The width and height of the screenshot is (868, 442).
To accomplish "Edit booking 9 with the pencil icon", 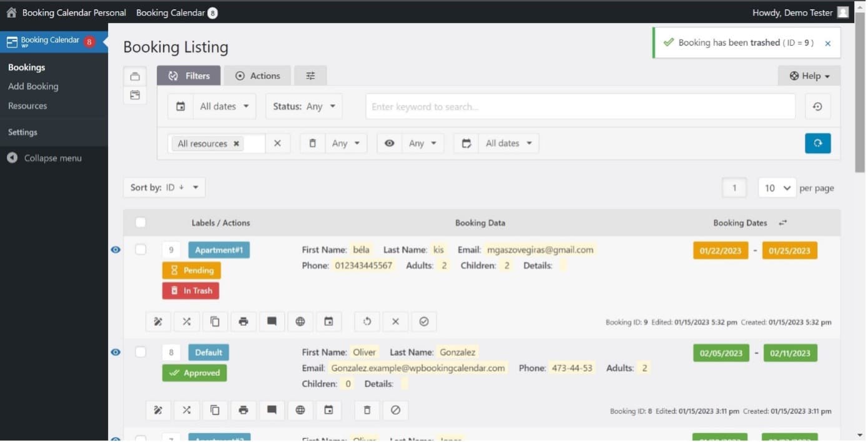I will [158, 322].
